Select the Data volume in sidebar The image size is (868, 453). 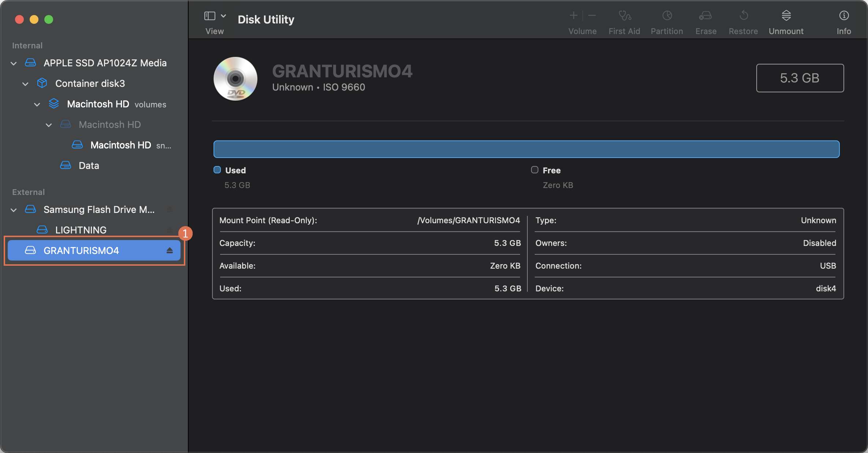pos(89,165)
